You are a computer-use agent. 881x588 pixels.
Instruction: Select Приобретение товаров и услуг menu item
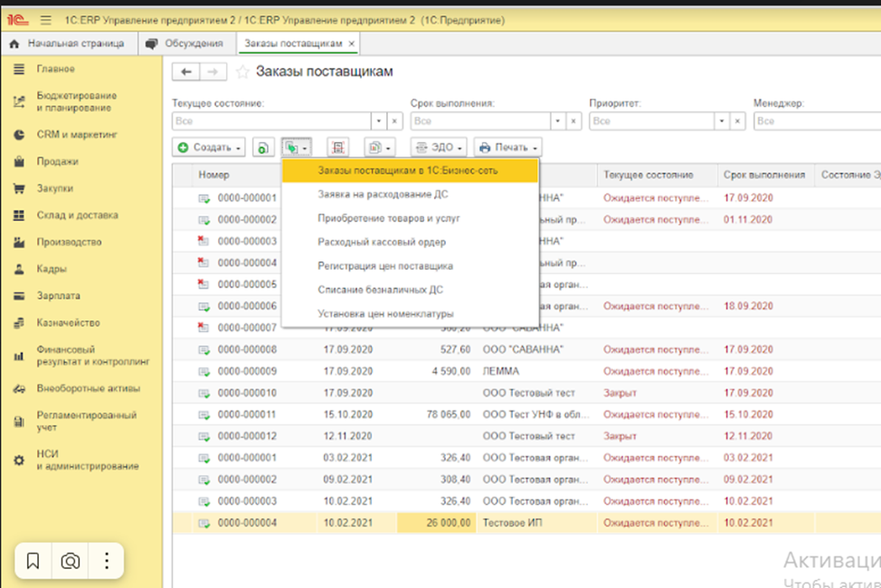pos(389,218)
